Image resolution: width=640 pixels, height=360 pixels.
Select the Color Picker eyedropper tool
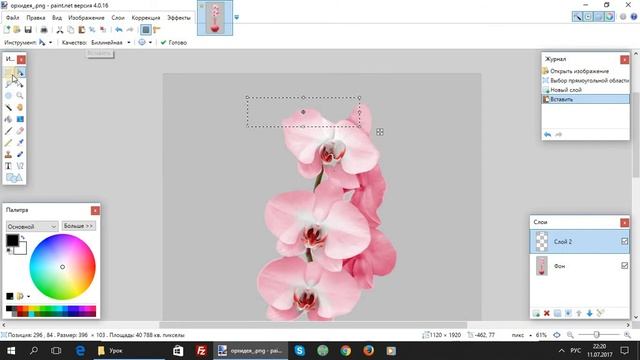tap(20, 142)
